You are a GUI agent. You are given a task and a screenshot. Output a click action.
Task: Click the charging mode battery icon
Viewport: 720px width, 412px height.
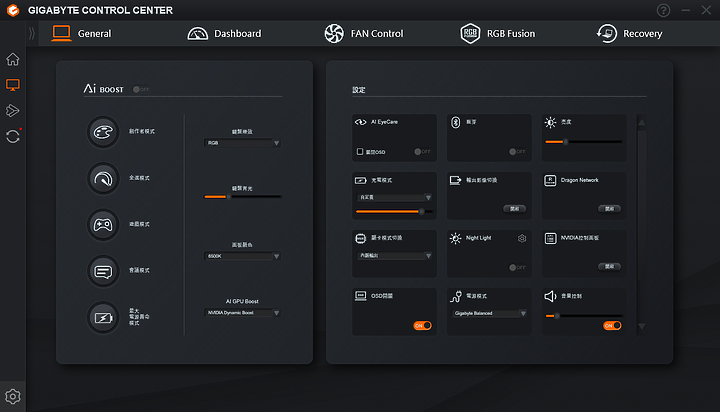(x=360, y=181)
